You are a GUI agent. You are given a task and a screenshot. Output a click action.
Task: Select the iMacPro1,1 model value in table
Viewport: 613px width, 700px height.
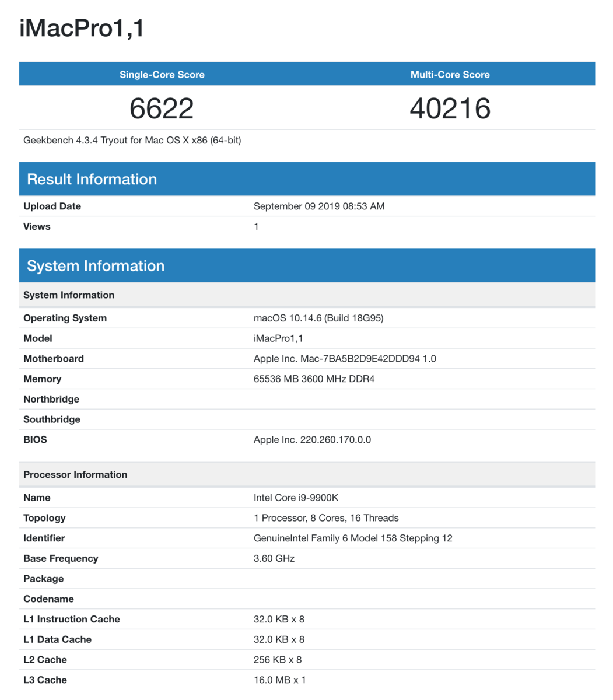tap(278, 338)
